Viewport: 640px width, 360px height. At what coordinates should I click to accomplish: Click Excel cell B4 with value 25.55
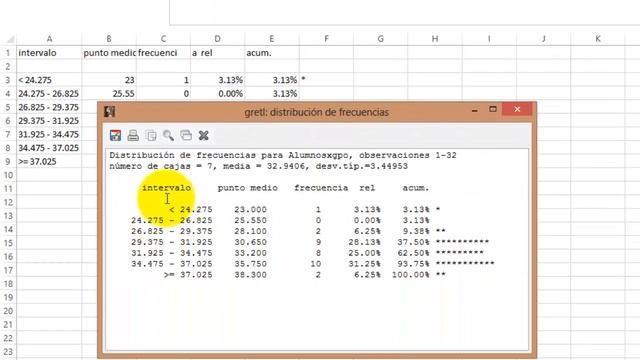click(109, 93)
